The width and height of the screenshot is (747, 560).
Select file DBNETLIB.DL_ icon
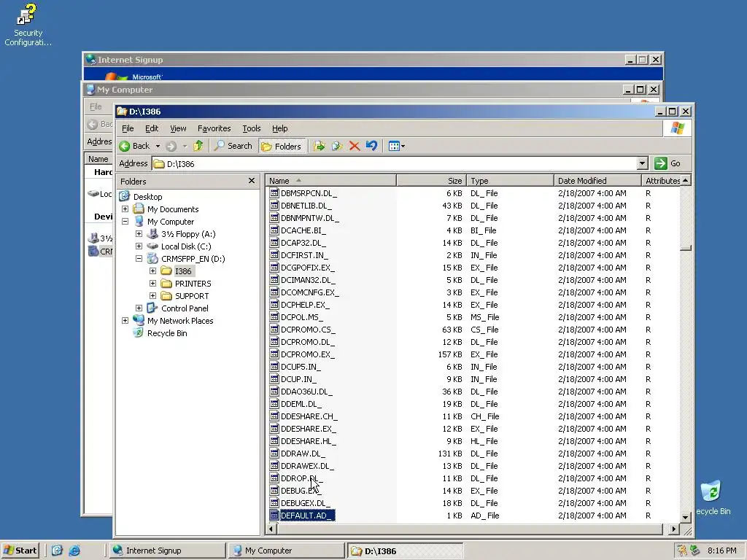click(x=274, y=206)
